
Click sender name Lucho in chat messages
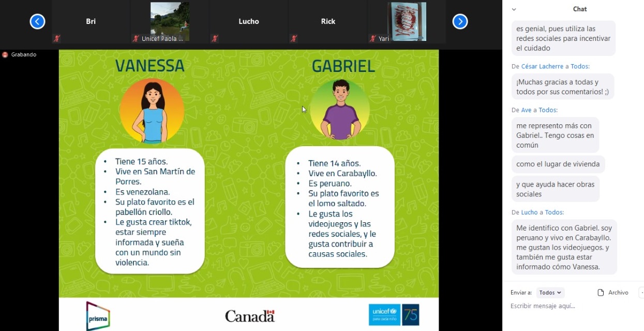click(529, 212)
